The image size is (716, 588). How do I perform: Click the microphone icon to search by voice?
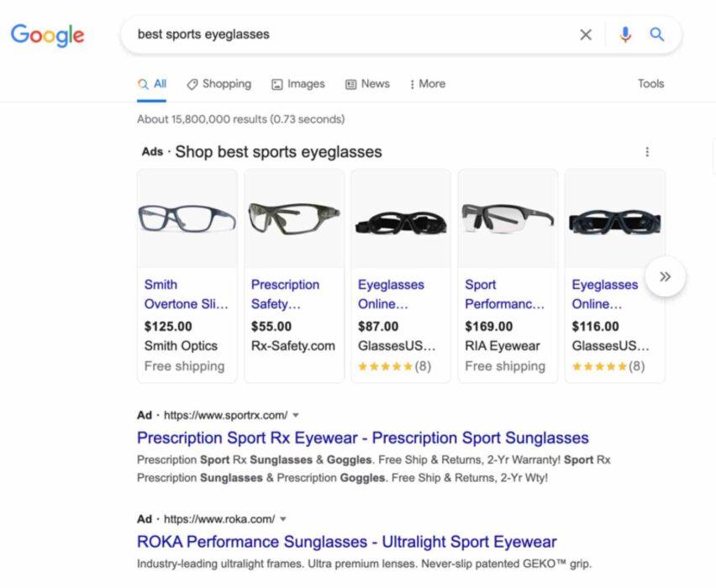click(624, 34)
